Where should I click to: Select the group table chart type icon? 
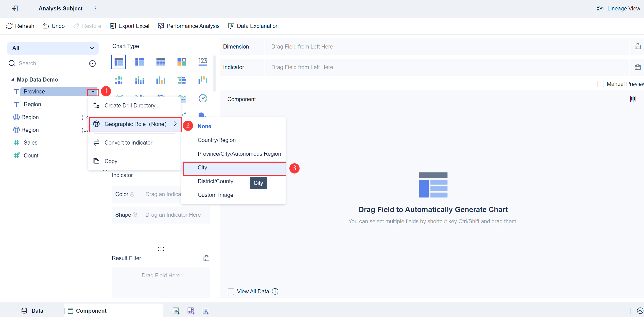[118, 62]
